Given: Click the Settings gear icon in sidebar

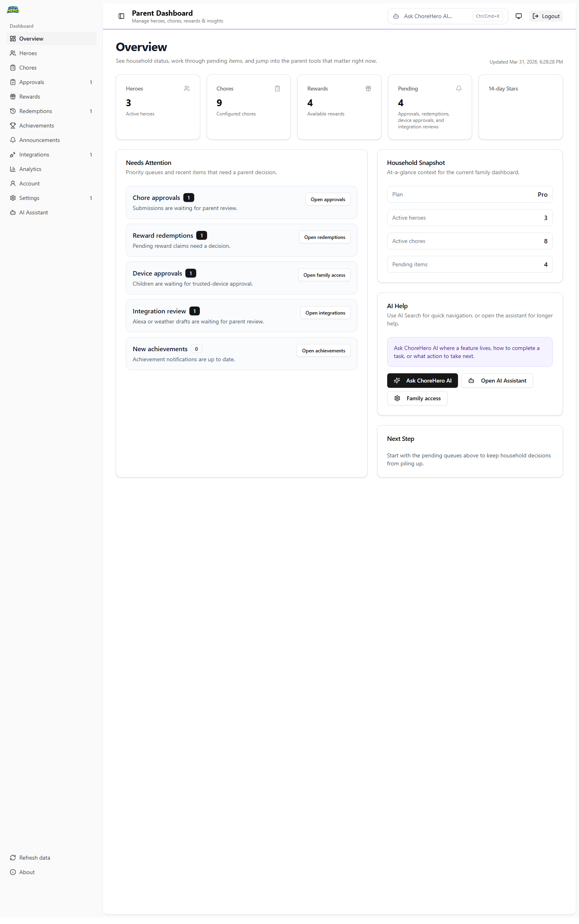Looking at the screenshot, I should [x=13, y=198].
